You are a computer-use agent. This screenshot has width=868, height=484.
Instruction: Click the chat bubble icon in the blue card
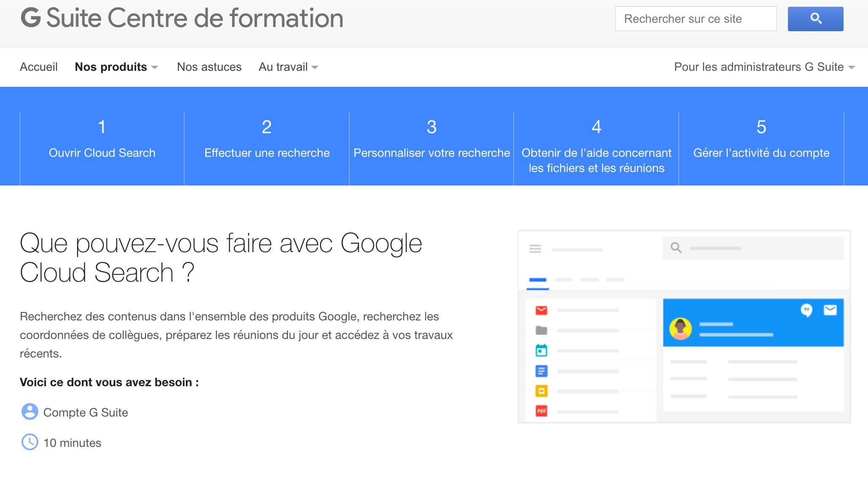(x=806, y=310)
